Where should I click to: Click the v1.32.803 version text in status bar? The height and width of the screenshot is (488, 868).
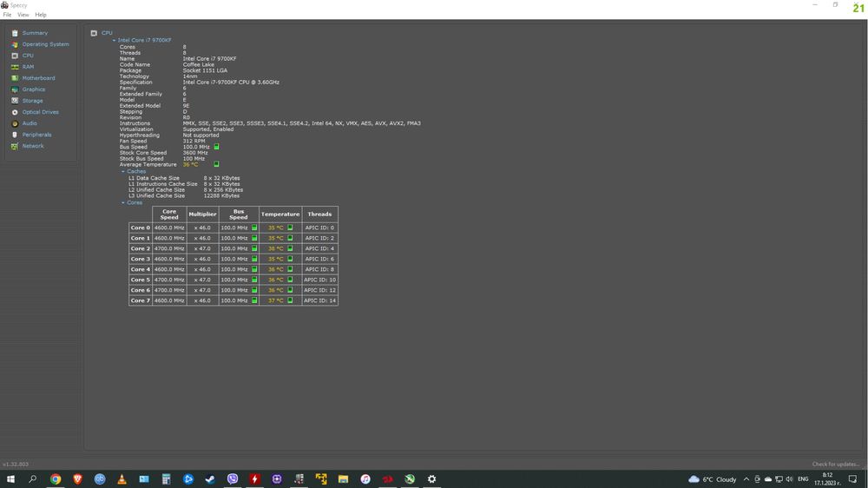[16, 465]
